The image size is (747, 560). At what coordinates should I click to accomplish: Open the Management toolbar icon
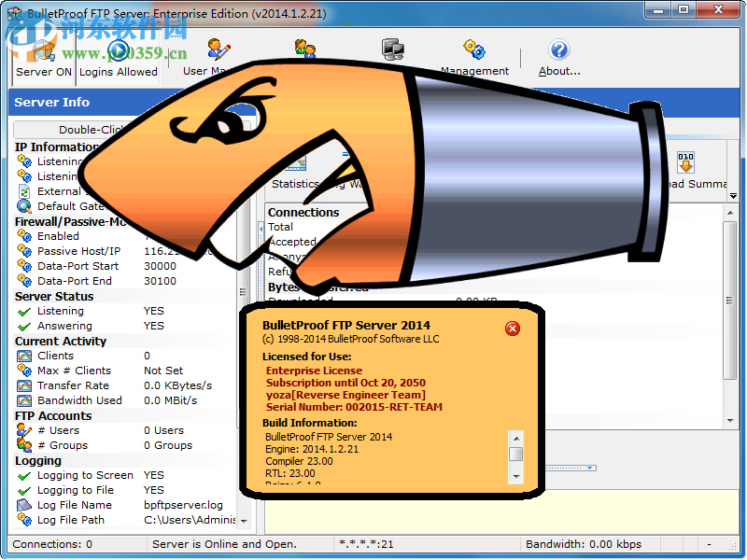pos(473,49)
